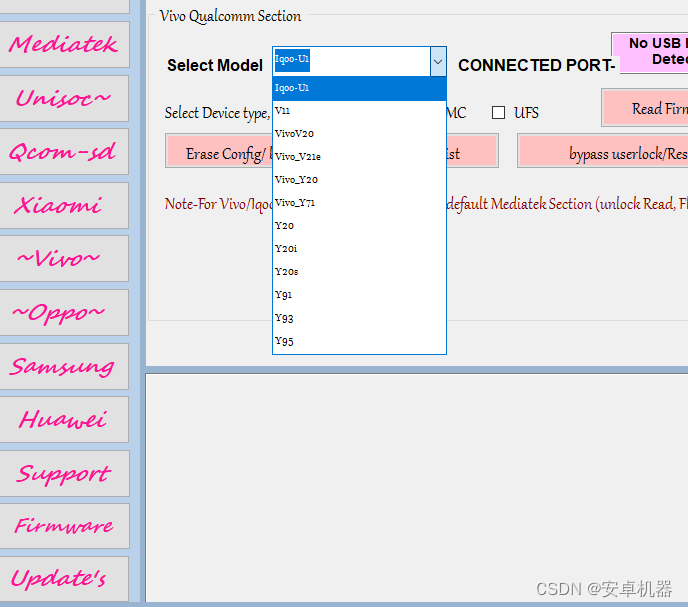Pick Y93 from the model list

[359, 318]
